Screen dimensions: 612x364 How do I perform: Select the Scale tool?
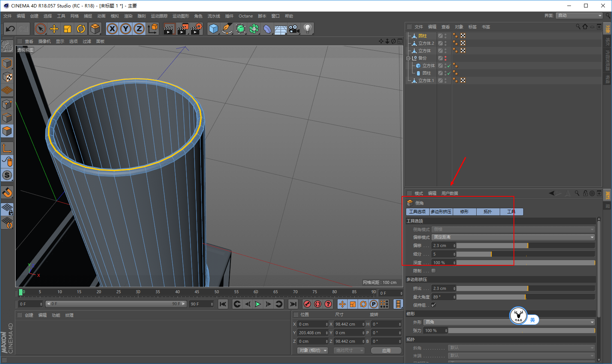point(68,29)
